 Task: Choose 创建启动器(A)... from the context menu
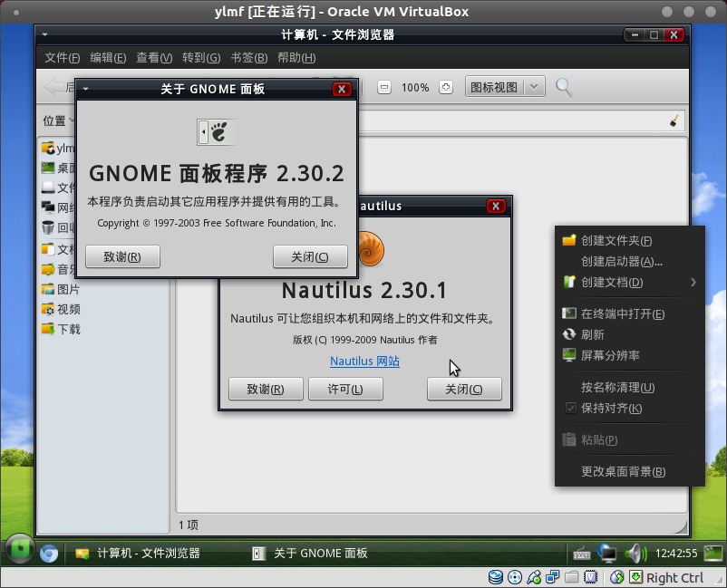coord(630,261)
